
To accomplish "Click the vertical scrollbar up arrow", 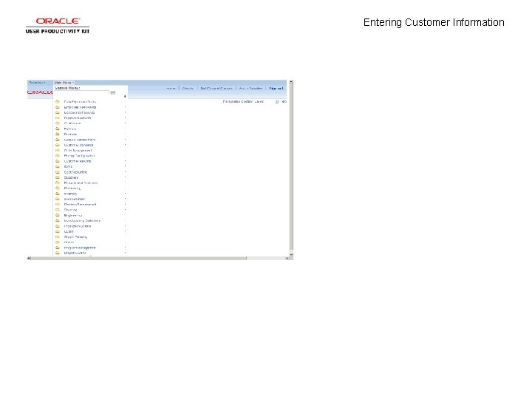I will (291, 82).
